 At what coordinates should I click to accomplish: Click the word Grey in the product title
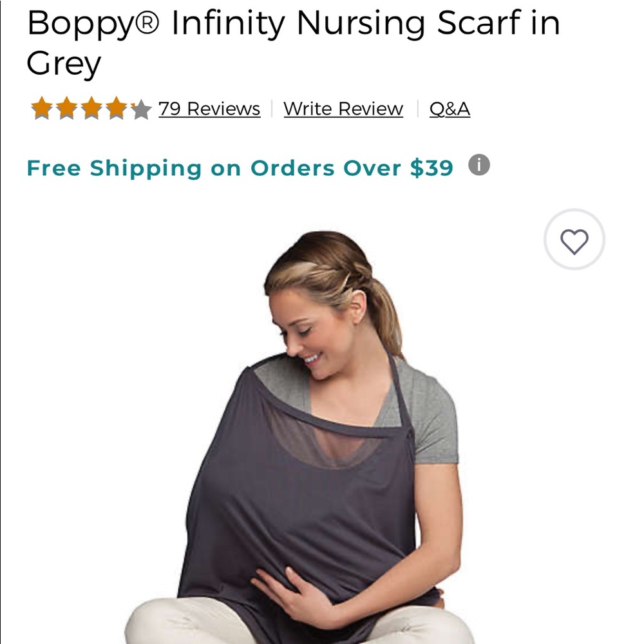point(63,64)
